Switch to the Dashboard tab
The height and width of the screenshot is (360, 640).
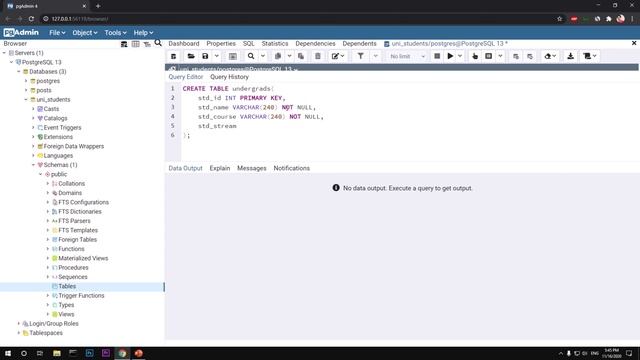click(184, 43)
